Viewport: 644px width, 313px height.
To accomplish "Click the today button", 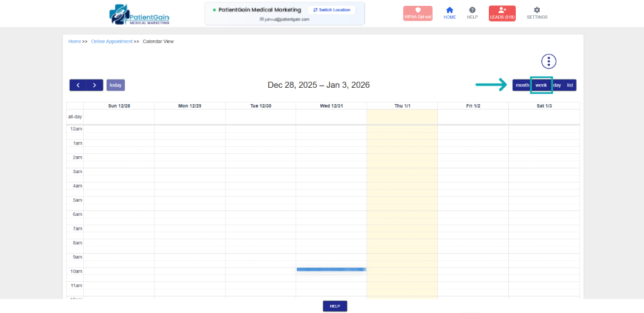I will point(115,85).
